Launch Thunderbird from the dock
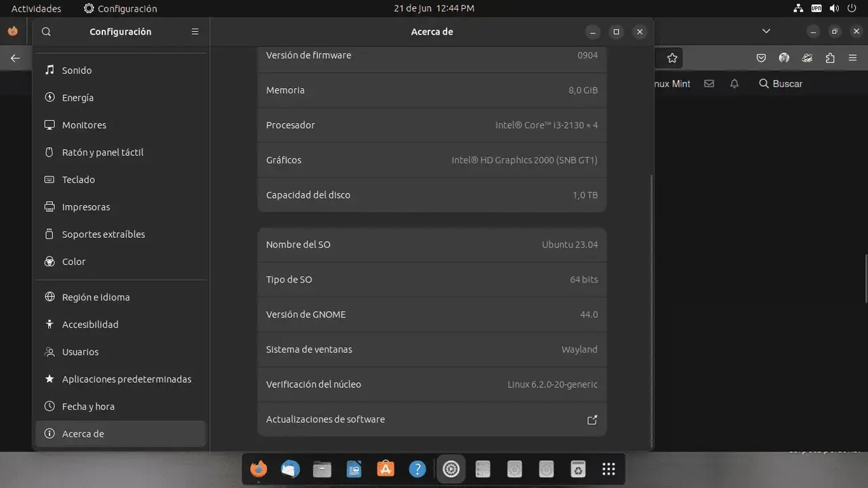868x488 pixels. click(x=290, y=469)
